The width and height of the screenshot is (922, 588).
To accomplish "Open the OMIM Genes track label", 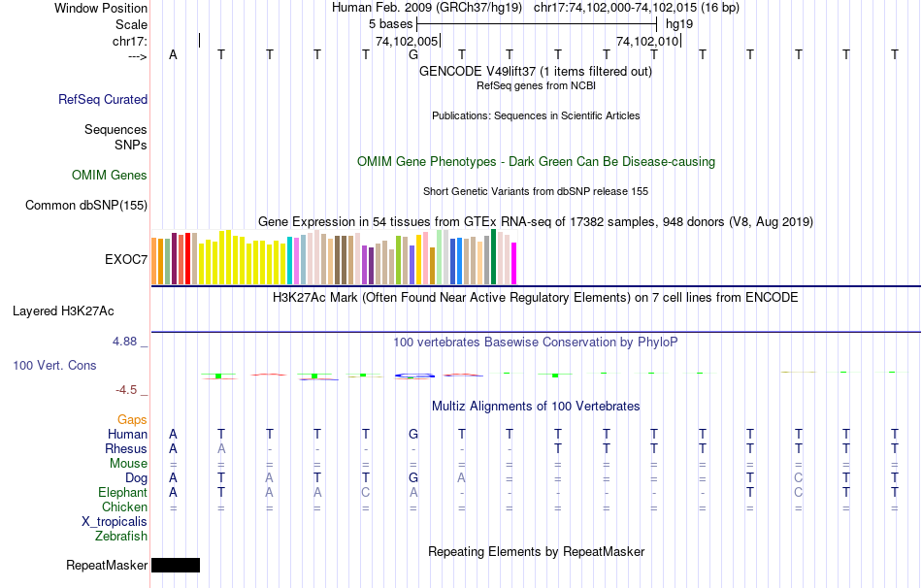I will [110, 176].
